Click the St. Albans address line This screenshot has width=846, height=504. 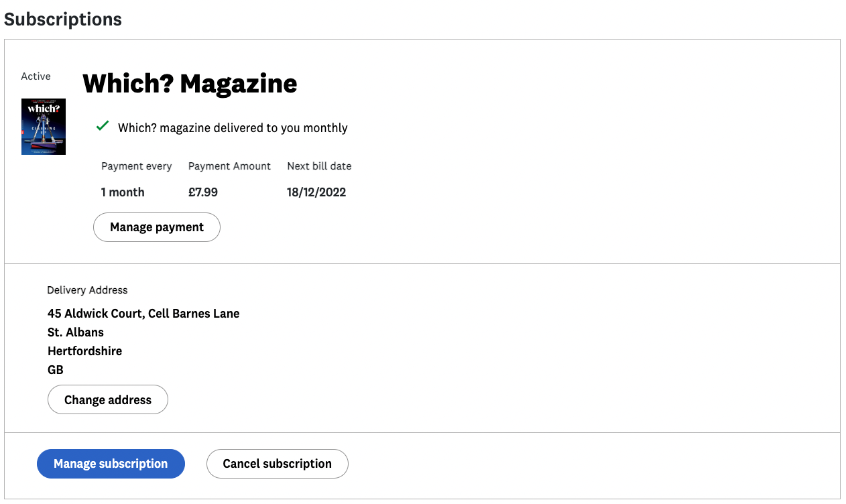[76, 332]
